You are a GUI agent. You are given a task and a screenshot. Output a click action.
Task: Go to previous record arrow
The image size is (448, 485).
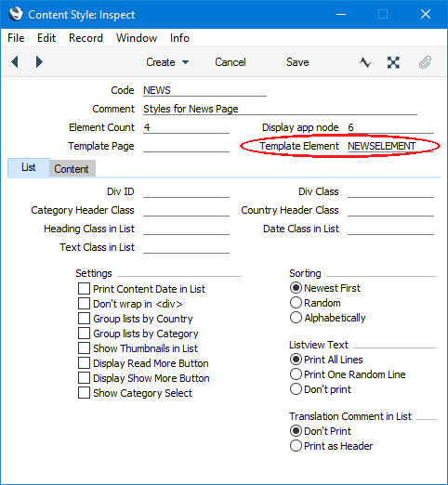15,62
